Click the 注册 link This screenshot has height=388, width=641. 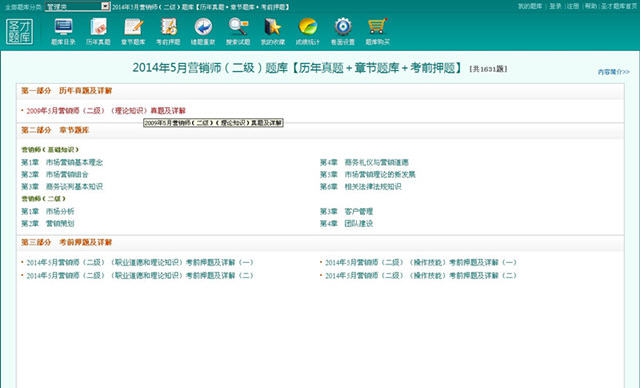click(573, 6)
